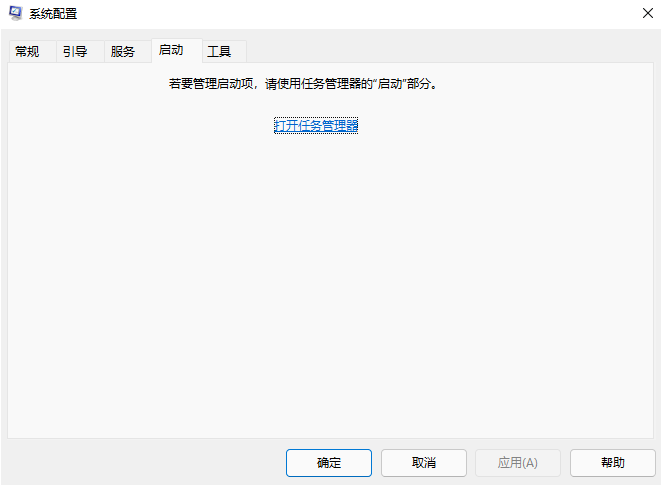Select the 服务 tab
Screen dimensions: 661x485
point(123,52)
